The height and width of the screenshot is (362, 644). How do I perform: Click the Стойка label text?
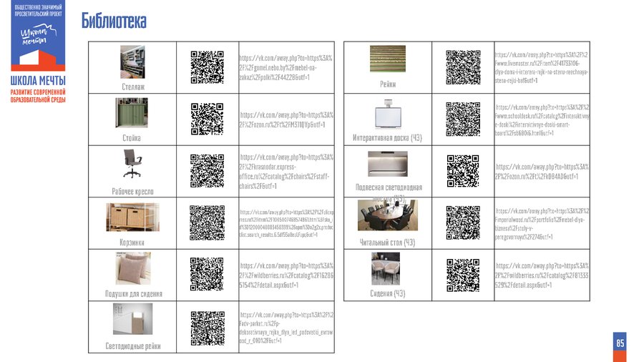tap(132, 138)
